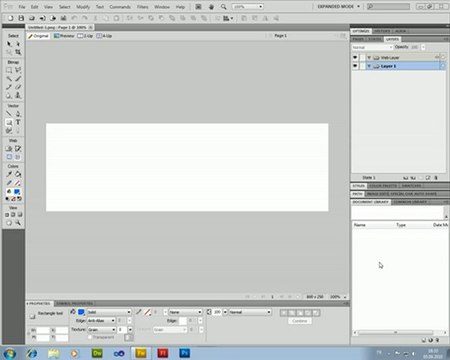Click the fill color swatch in Properties
The height and width of the screenshot is (360, 450).
click(x=81, y=312)
